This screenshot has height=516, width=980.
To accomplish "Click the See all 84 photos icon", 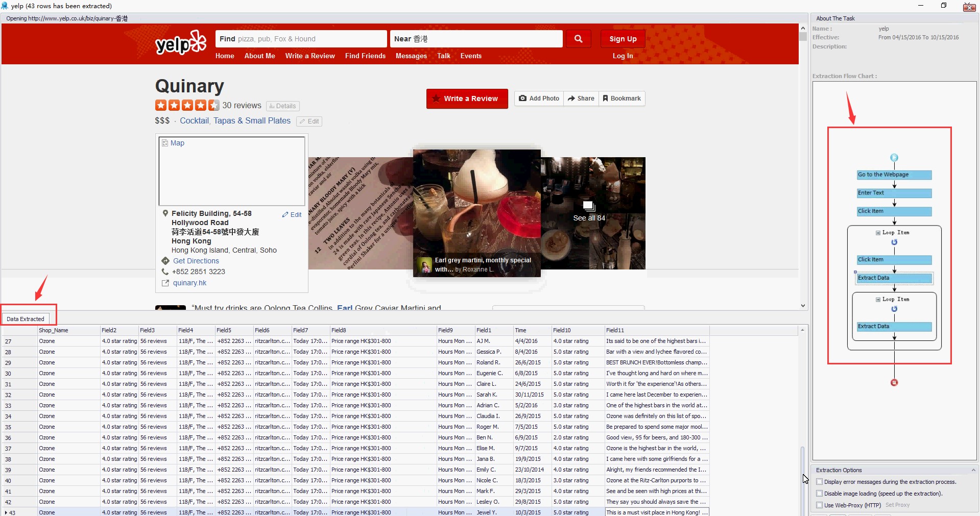I will [589, 206].
